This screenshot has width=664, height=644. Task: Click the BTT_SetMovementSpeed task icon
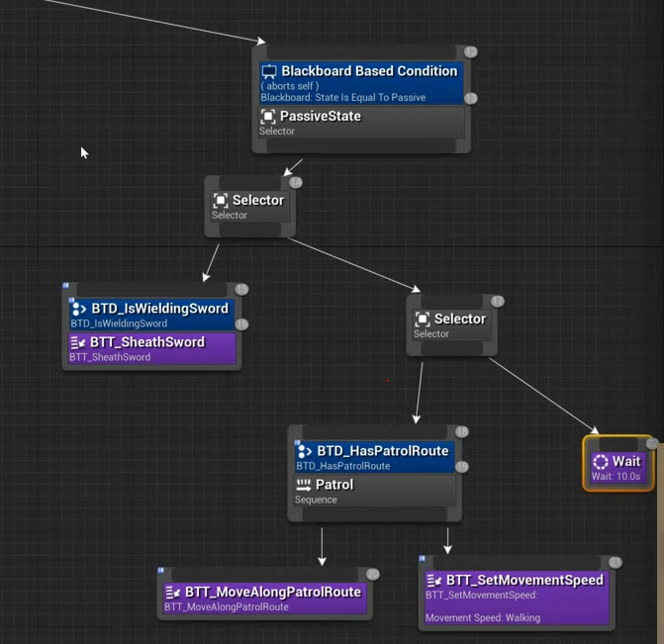click(x=434, y=580)
